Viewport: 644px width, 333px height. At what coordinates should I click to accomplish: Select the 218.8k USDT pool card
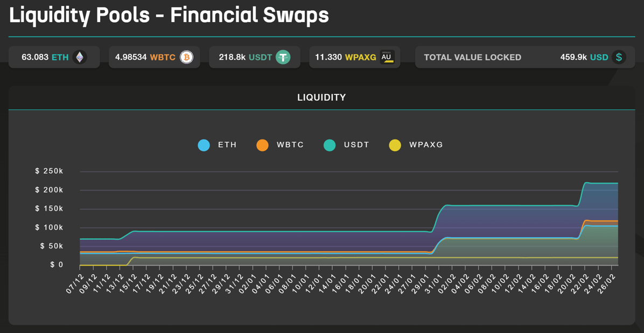[254, 57]
